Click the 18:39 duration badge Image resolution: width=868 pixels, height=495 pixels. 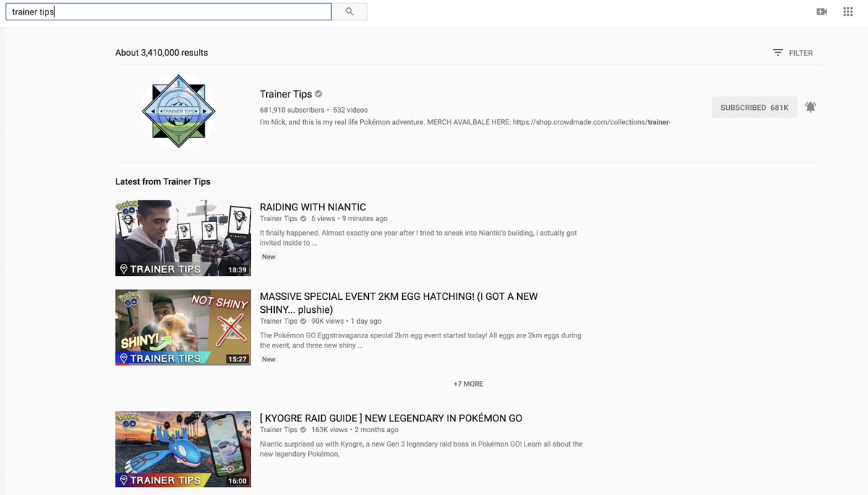tap(237, 269)
